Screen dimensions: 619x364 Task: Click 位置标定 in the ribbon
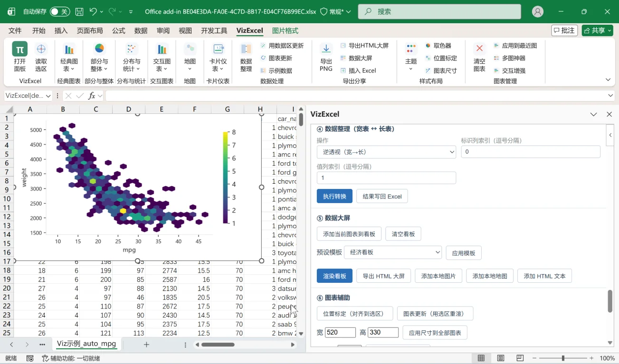click(441, 58)
